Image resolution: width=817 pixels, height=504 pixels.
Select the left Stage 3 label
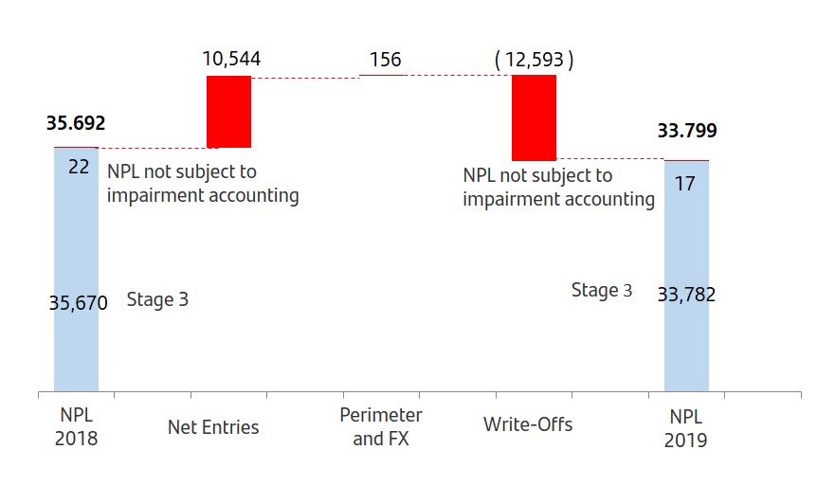[x=157, y=300]
